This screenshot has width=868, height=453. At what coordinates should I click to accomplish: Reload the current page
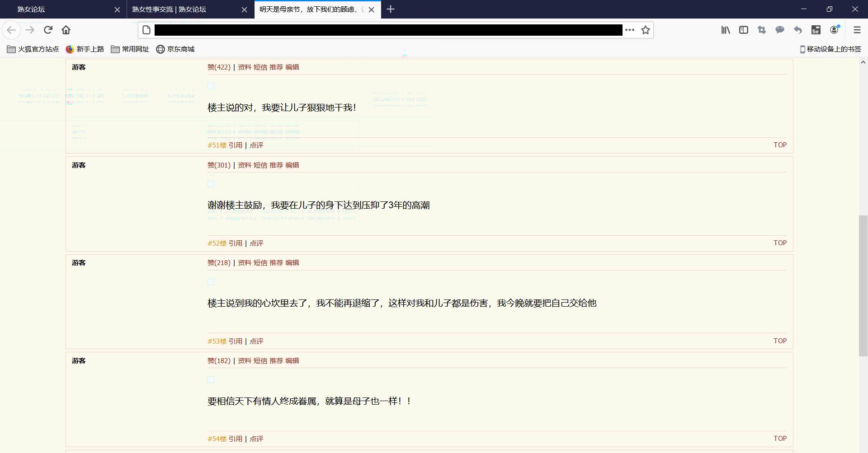click(48, 30)
